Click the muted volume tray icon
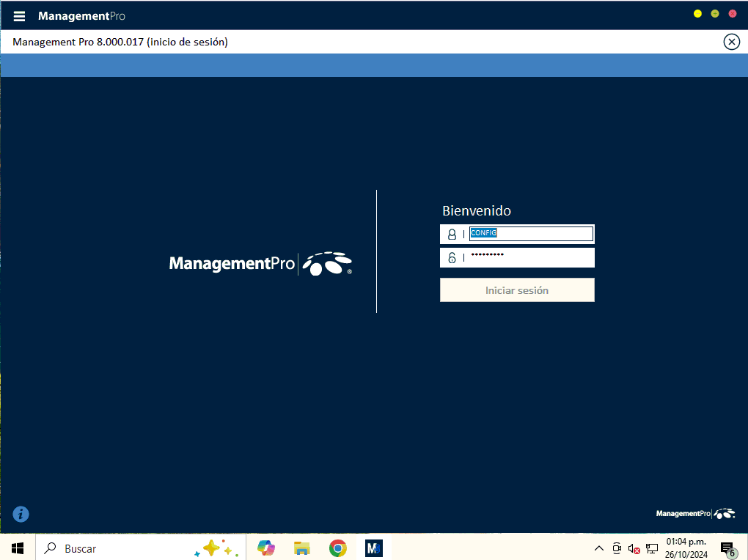This screenshot has width=748, height=560. pos(634,548)
